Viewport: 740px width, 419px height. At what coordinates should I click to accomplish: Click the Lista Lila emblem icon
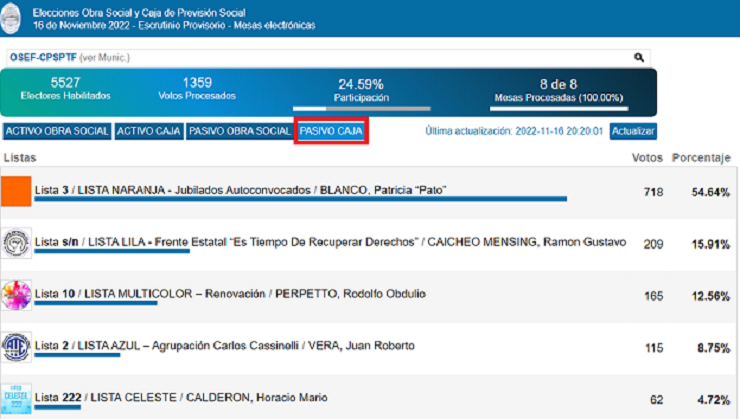tap(16, 243)
